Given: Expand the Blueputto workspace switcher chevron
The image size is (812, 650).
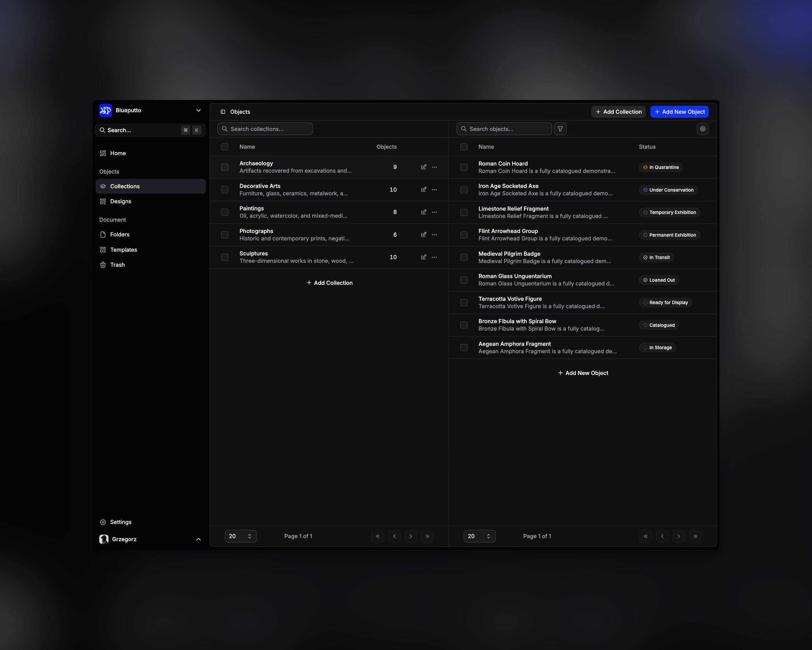Looking at the screenshot, I should pyautogui.click(x=199, y=110).
